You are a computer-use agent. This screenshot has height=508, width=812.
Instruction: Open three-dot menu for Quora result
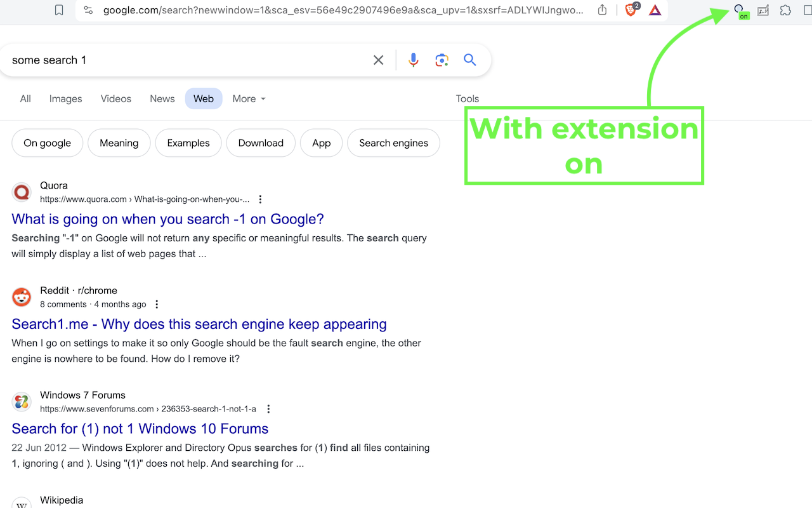[260, 199]
